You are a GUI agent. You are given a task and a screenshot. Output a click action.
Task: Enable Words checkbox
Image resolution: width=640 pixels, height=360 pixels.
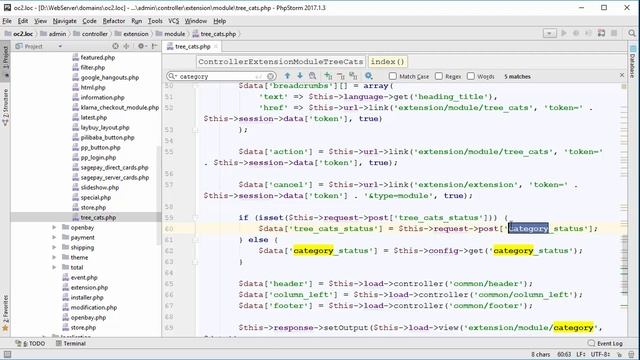(x=471, y=76)
